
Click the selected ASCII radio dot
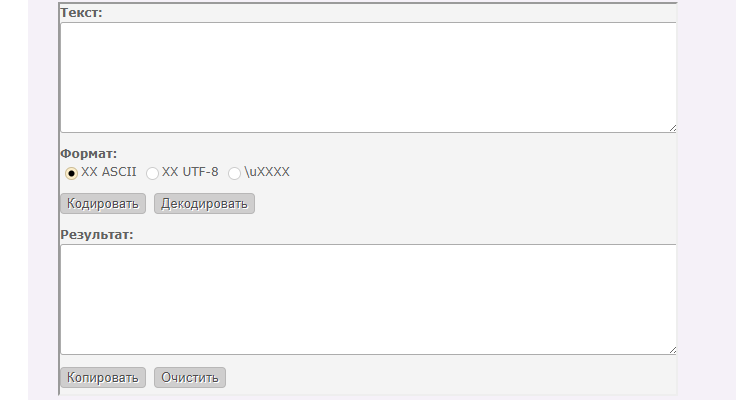[x=71, y=173]
